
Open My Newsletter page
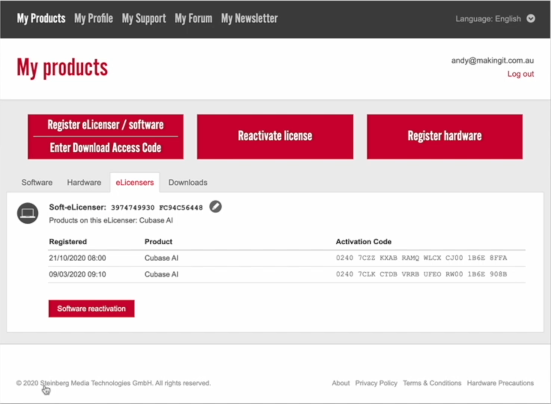point(249,19)
